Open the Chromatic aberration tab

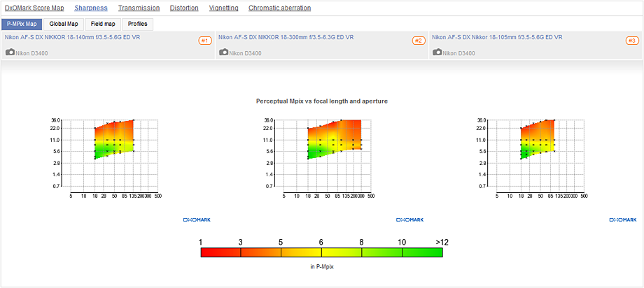click(280, 8)
